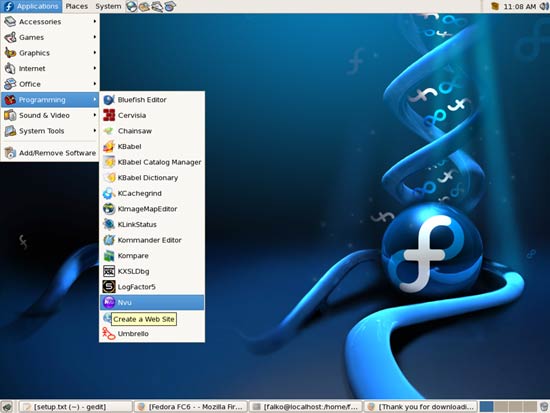Launch Kompare diff tool
Image resolution: width=550 pixels, height=413 pixels.
(x=152, y=256)
